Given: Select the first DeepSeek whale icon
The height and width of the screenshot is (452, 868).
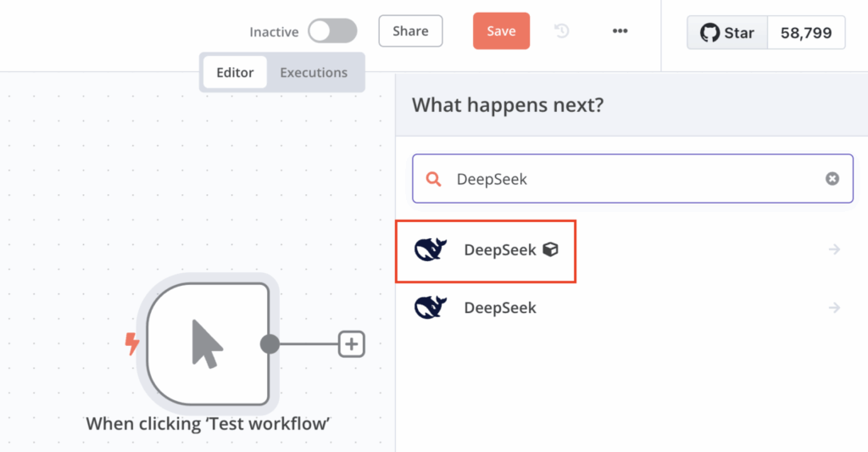Looking at the screenshot, I should pyautogui.click(x=431, y=250).
